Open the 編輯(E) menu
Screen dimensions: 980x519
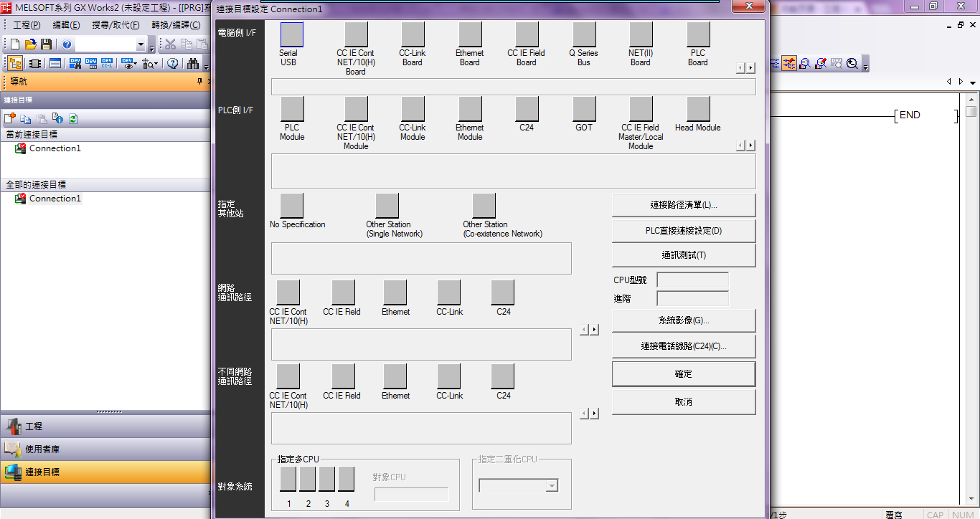pyautogui.click(x=66, y=25)
